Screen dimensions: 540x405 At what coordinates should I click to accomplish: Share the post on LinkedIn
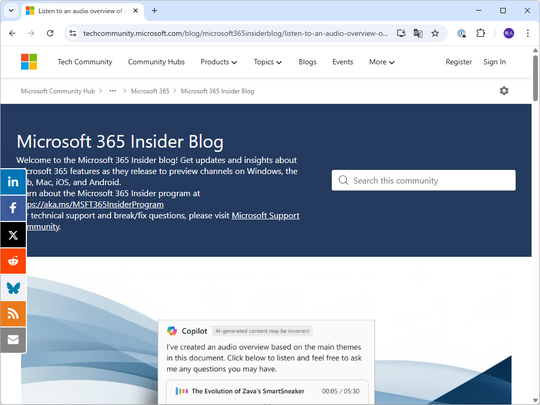coord(13,181)
